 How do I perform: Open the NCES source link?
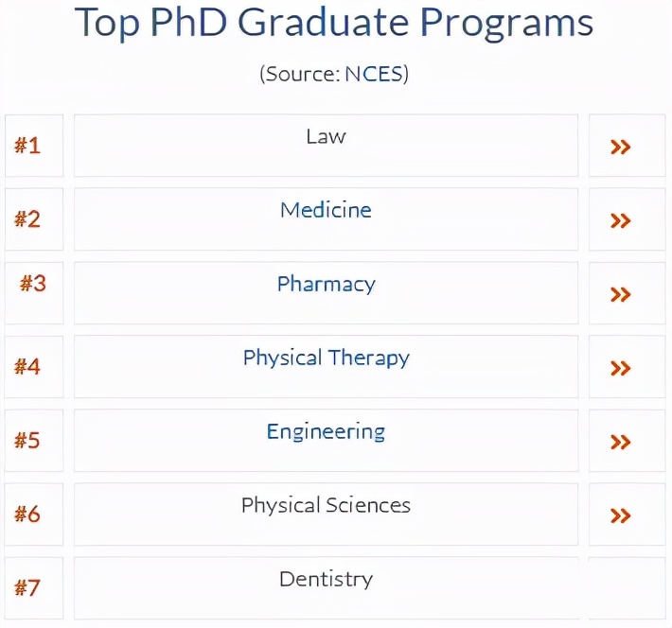pos(374,74)
